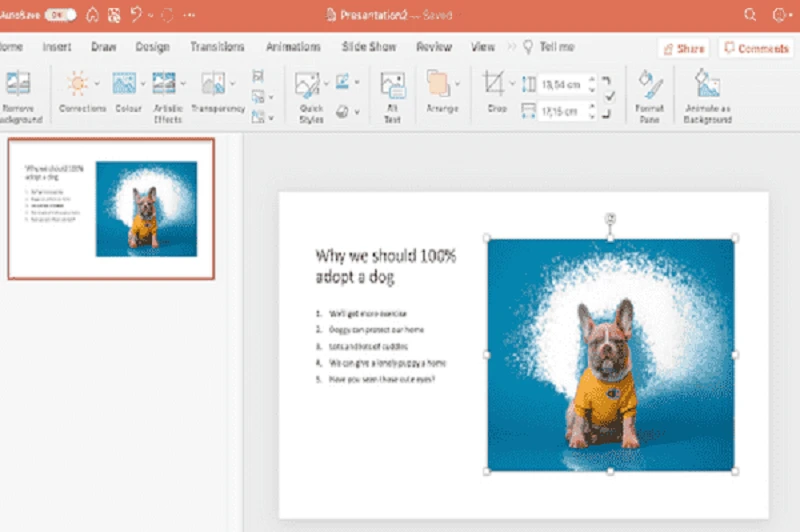Click the Picture Border pen icon
The height and width of the screenshot is (532, 800).
coord(342,82)
